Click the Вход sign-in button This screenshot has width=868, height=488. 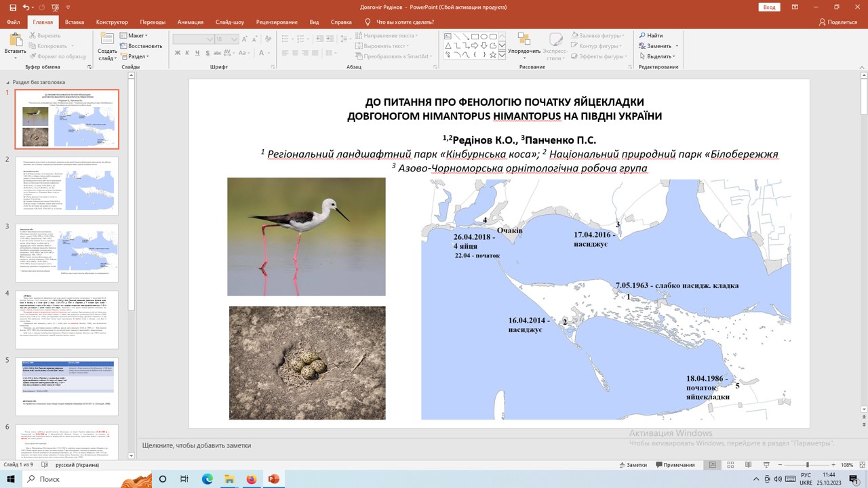(769, 7)
